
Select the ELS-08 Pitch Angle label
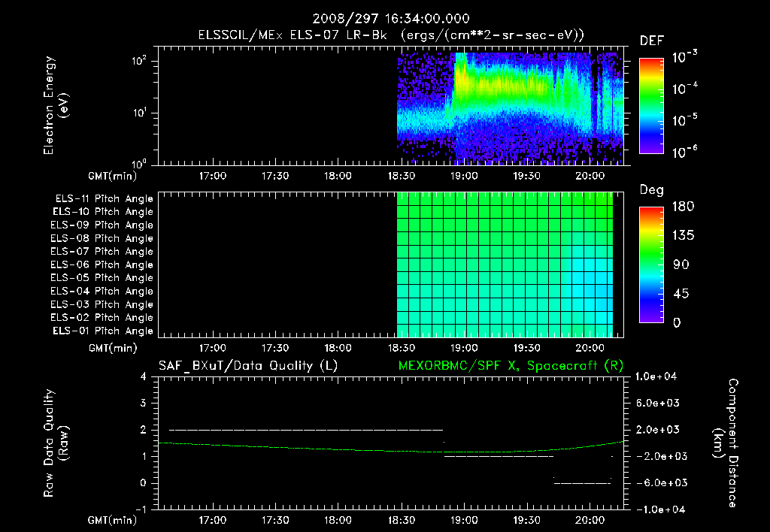click(102, 238)
